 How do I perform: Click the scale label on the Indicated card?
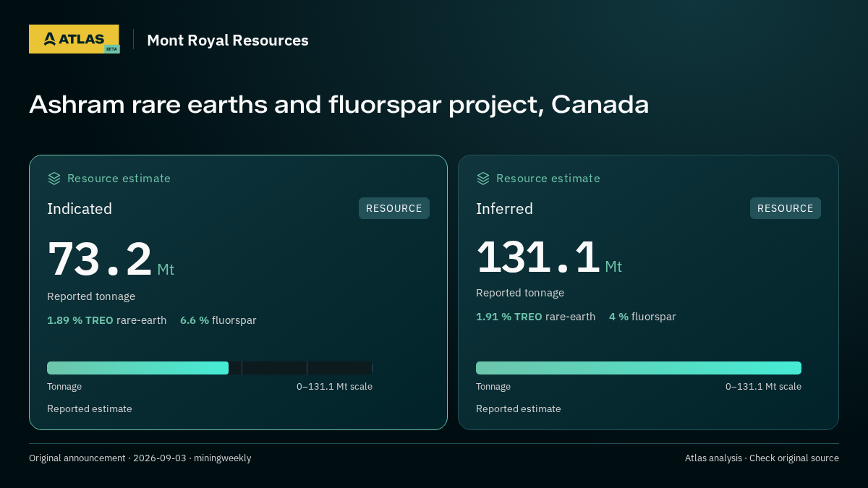pos(334,387)
